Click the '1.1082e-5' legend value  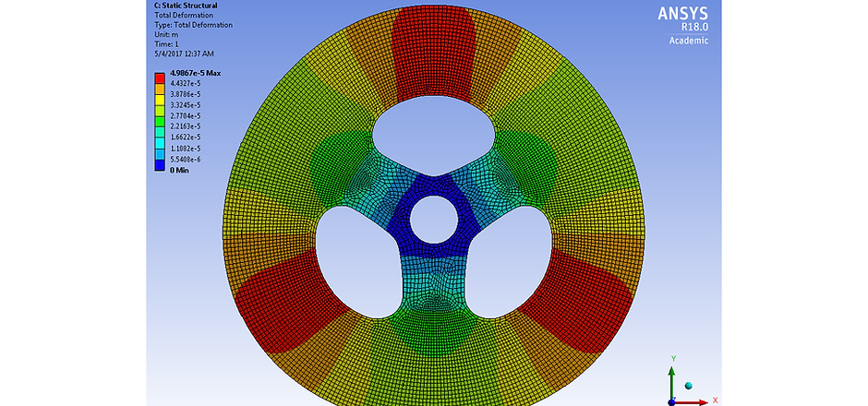tap(185, 149)
